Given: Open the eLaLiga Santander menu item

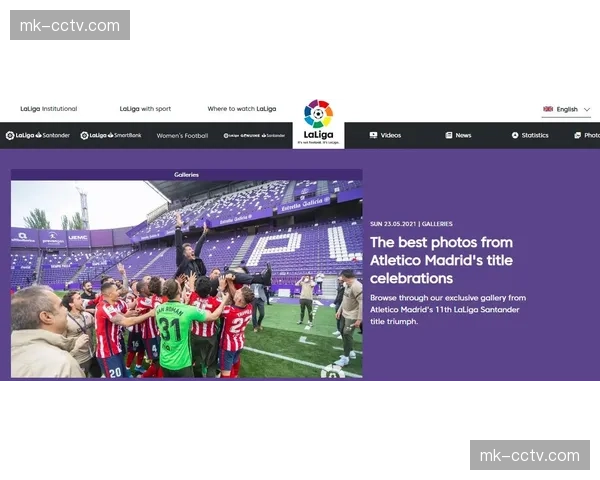Looking at the screenshot, I should pos(254,136).
